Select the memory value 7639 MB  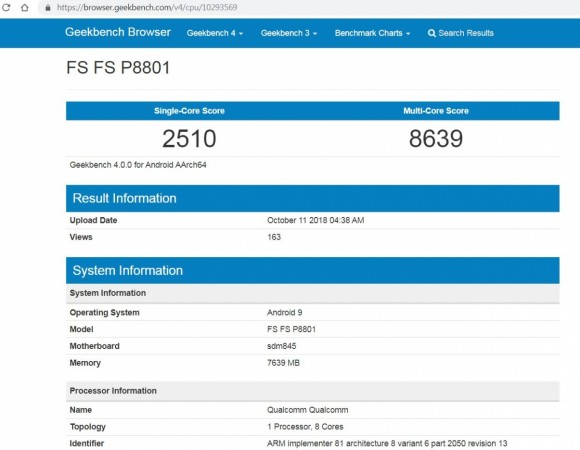pyautogui.click(x=283, y=363)
